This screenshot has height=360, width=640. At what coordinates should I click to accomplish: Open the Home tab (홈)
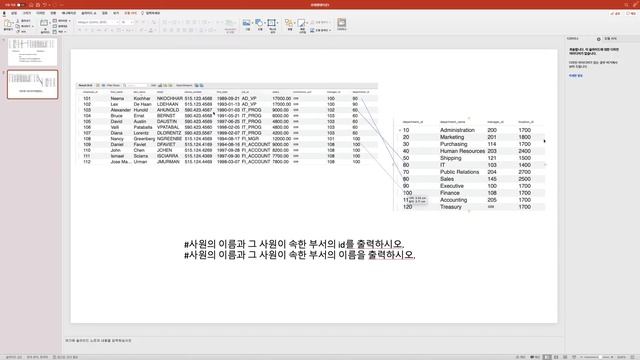[4, 13]
